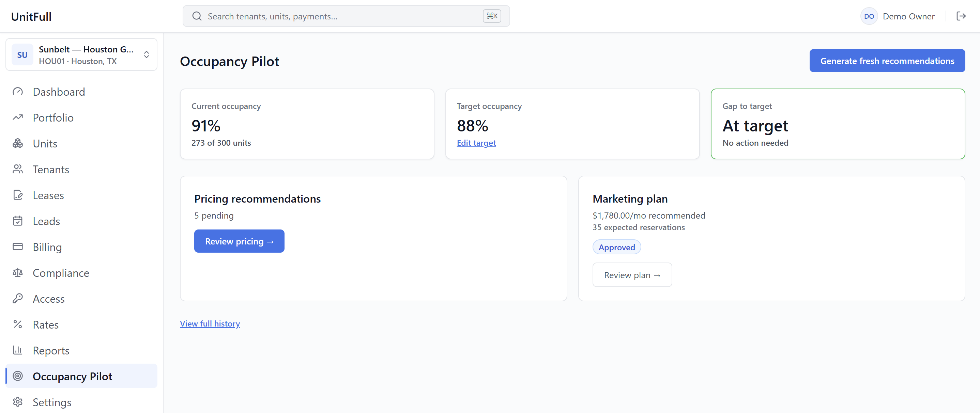Go to Portfolio page
980x413 pixels.
81,117
